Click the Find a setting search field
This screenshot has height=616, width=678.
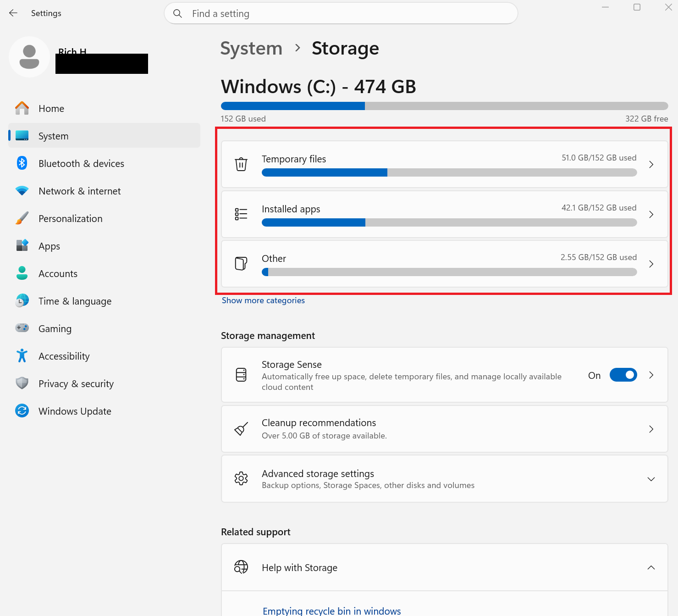pyautogui.click(x=341, y=13)
